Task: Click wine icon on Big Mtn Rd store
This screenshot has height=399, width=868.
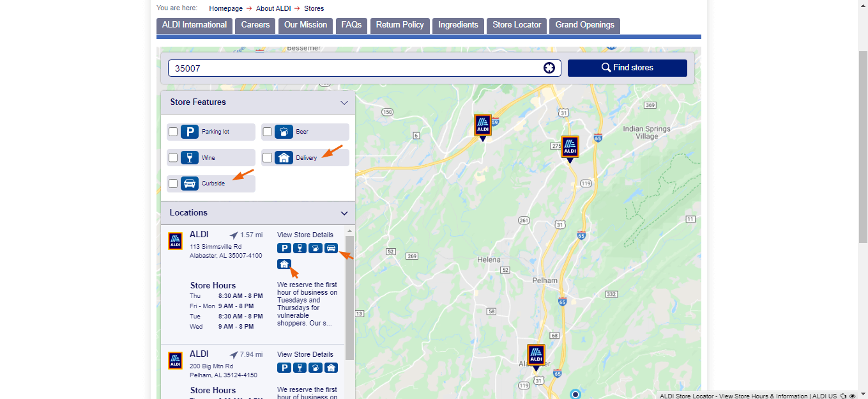Action: click(x=300, y=368)
